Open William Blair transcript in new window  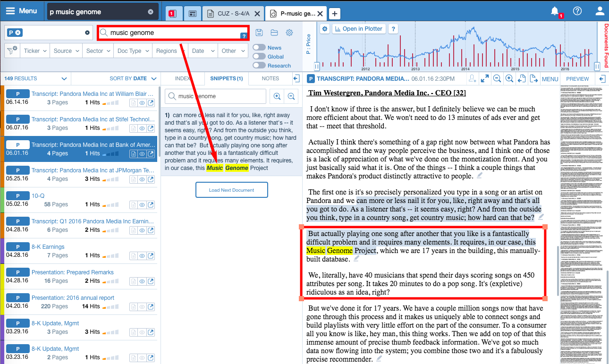point(151,102)
